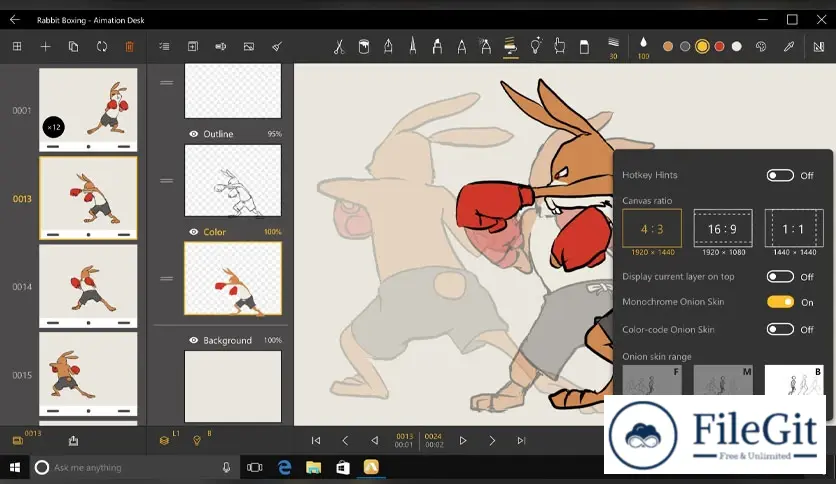Open the color palette icon
Viewport: 836px width, 484px height.
pyautogui.click(x=761, y=46)
